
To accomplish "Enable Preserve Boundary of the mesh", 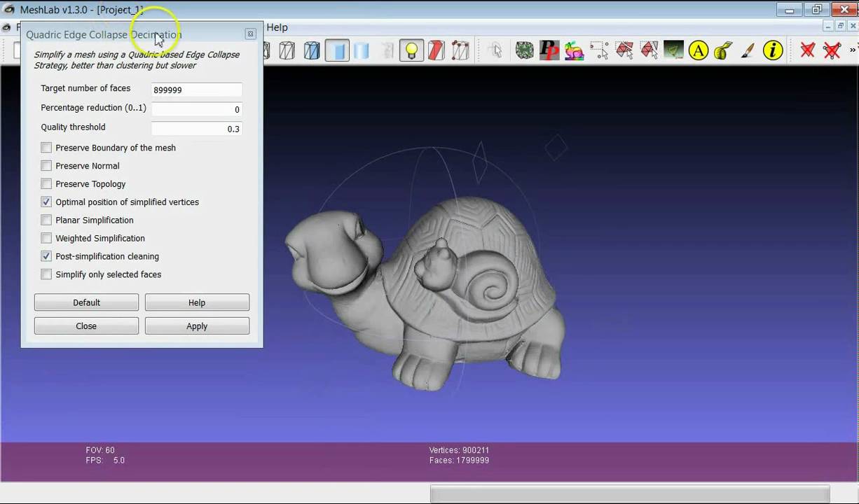I will click(46, 148).
